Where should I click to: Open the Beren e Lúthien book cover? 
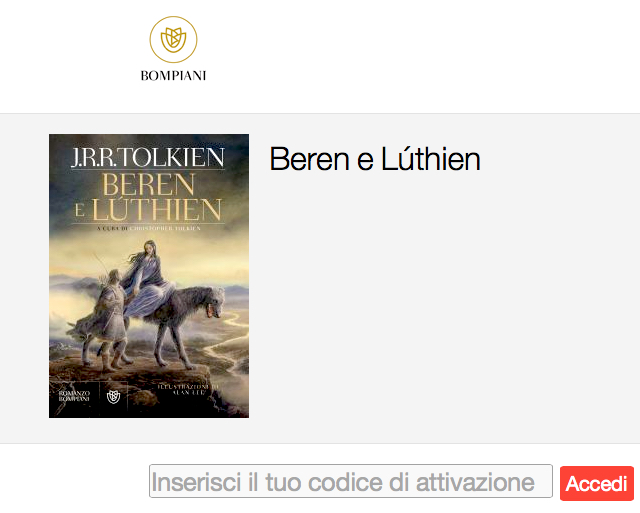tap(149, 276)
